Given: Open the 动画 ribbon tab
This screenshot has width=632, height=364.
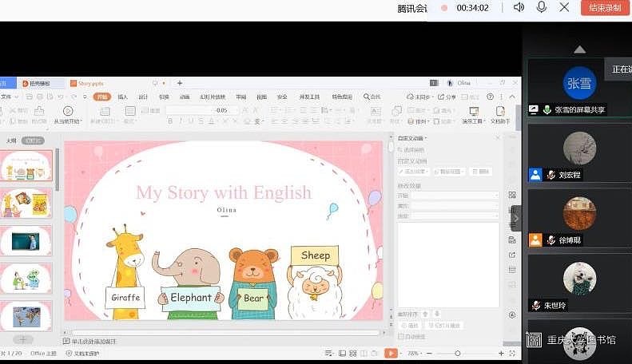Looking at the screenshot, I should point(185,97).
